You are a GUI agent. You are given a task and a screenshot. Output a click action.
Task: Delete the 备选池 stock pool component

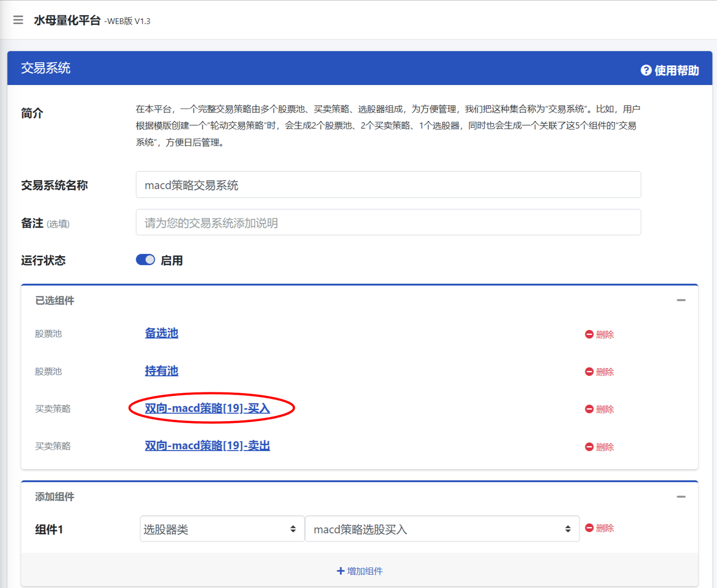click(x=599, y=334)
